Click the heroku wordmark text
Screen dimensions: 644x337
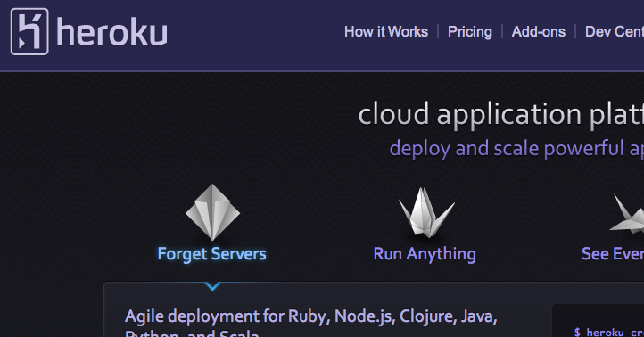(111, 32)
